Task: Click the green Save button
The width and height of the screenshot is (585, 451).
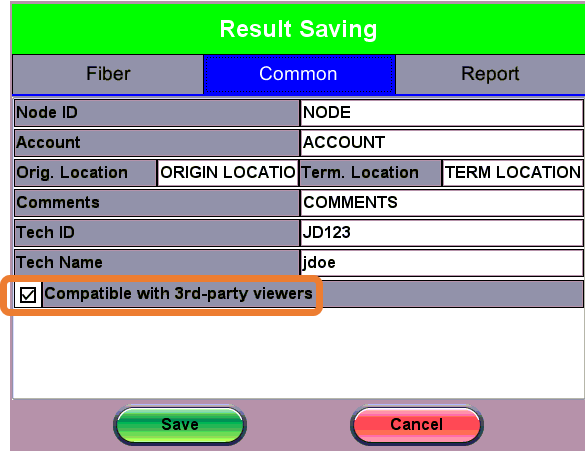Action: point(180,425)
